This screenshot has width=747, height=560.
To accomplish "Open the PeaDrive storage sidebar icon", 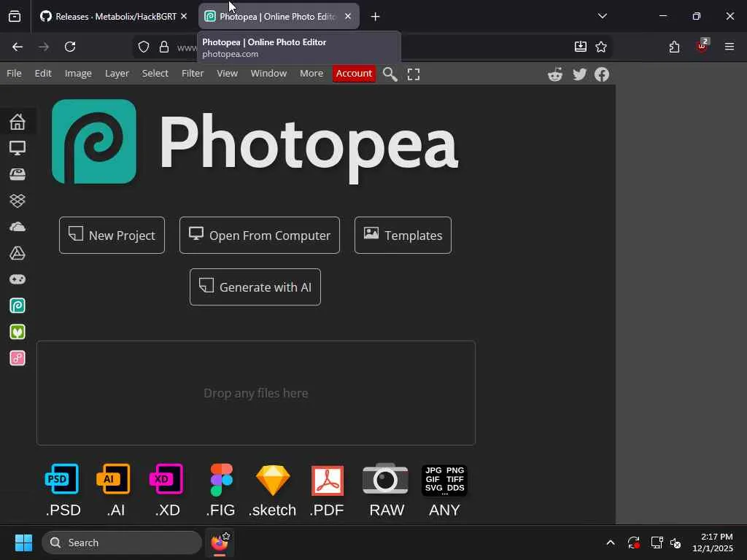I will coord(18,174).
